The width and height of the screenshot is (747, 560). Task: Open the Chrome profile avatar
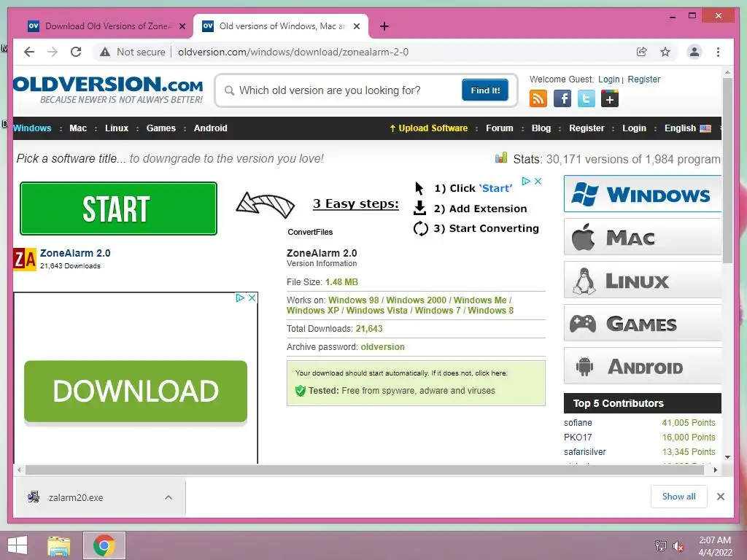[x=694, y=52]
